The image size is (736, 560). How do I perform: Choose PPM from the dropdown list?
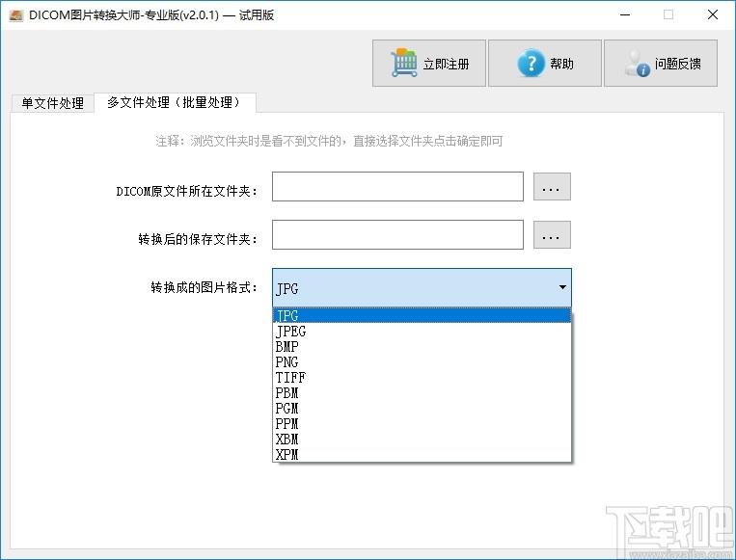[x=422, y=424]
